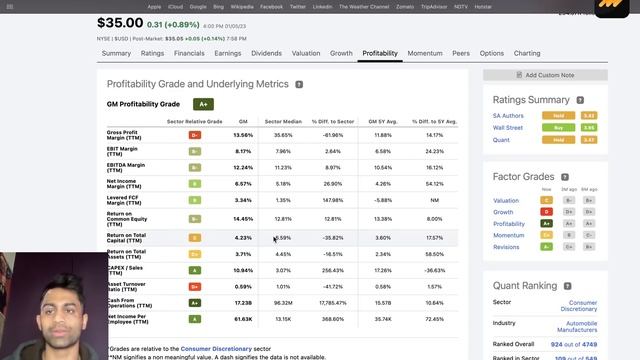Image resolution: width=640 pixels, height=360 pixels.
Task: Select GM value 13.56% for Gross Profit Margin
Action: tap(243, 135)
